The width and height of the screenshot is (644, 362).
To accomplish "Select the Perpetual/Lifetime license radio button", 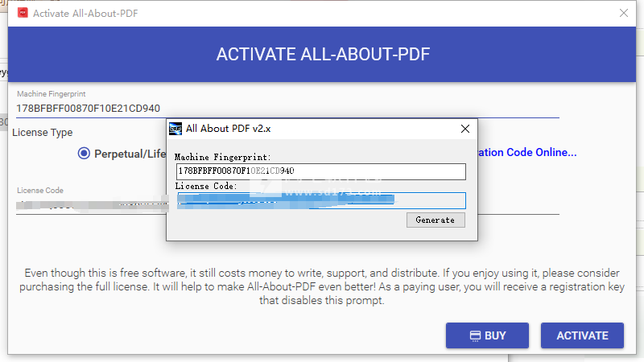I will click(x=85, y=154).
